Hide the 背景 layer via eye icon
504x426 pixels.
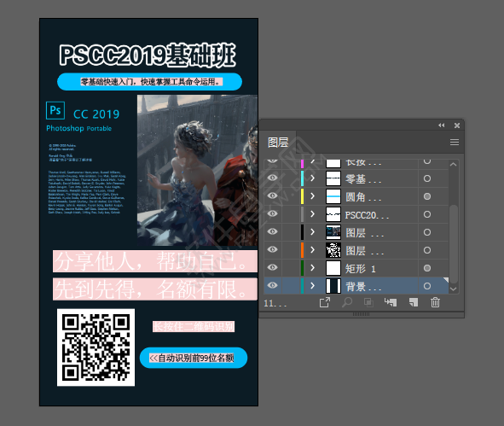[x=272, y=285]
